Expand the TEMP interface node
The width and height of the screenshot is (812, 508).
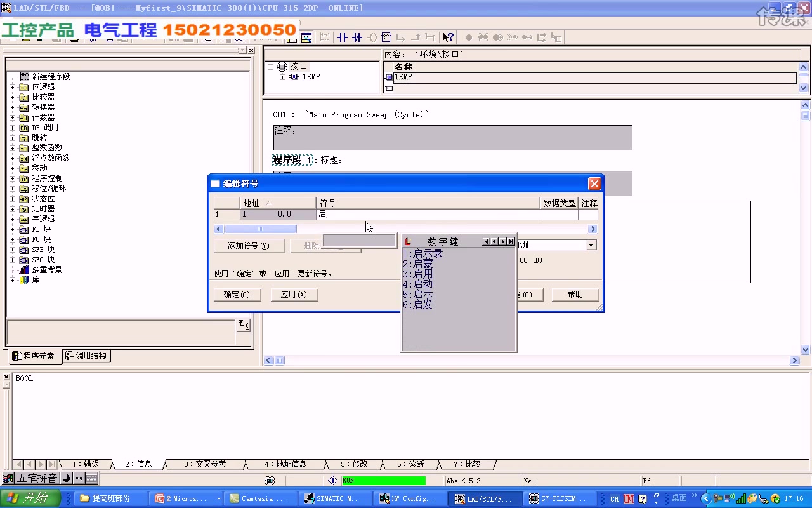pos(284,77)
